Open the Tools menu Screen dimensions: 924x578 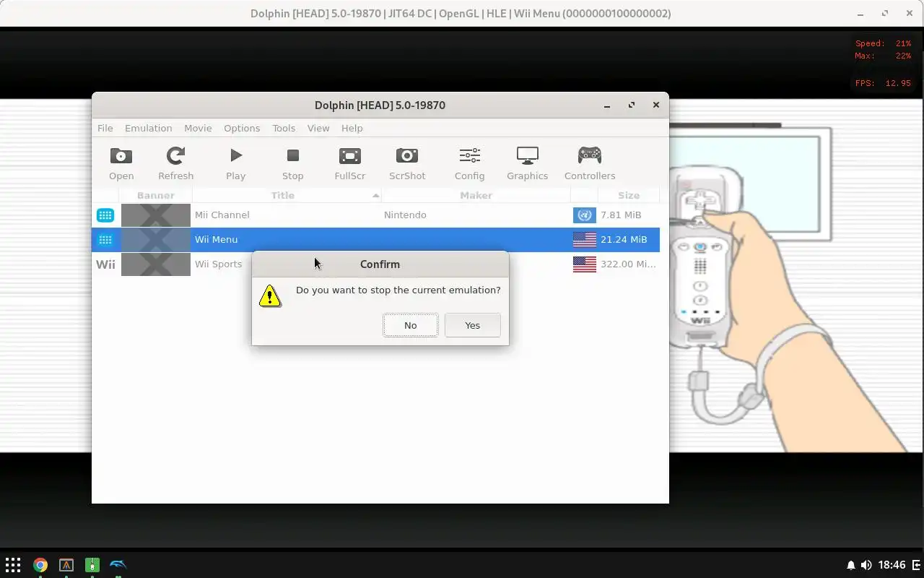284,128
